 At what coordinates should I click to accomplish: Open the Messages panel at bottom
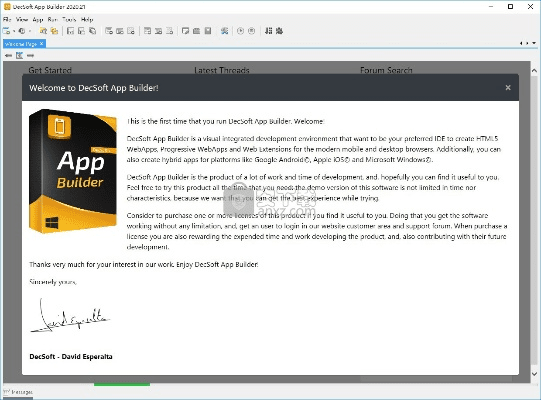18,392
